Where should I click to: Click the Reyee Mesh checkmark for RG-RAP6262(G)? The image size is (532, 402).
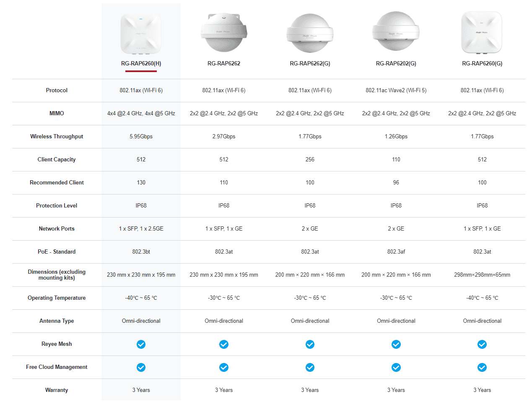(310, 344)
